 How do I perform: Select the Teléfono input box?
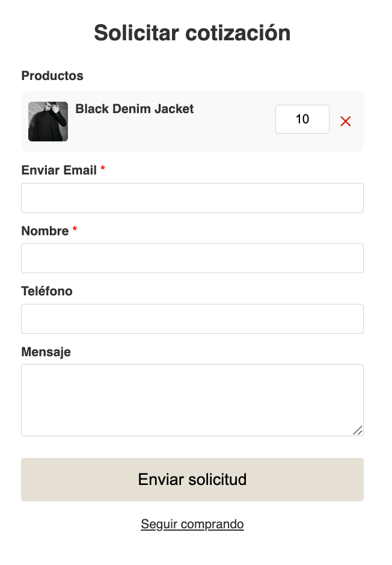(x=192, y=319)
